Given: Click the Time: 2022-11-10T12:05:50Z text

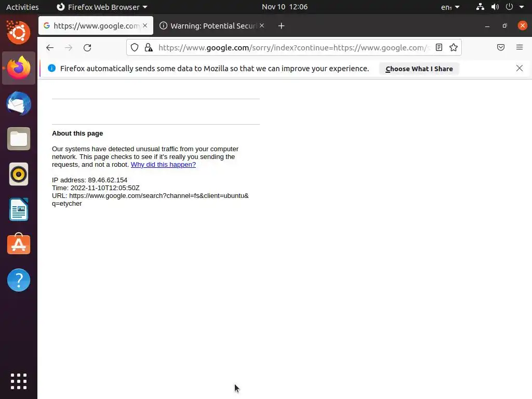Looking at the screenshot, I should point(96,188).
